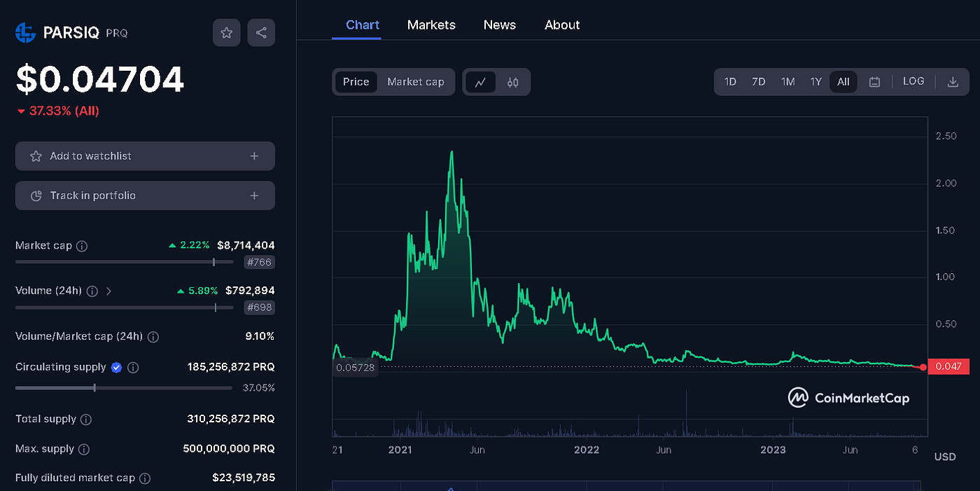Click the PRQ ticker symbol

[x=116, y=33]
